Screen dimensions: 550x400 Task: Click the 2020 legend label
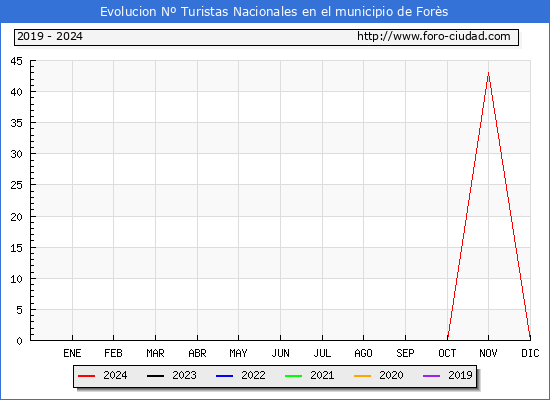[391, 375]
